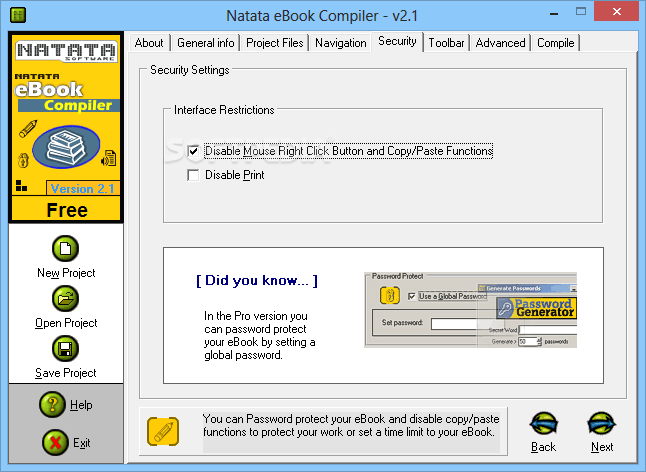Click the Back arrow icon

click(x=544, y=424)
